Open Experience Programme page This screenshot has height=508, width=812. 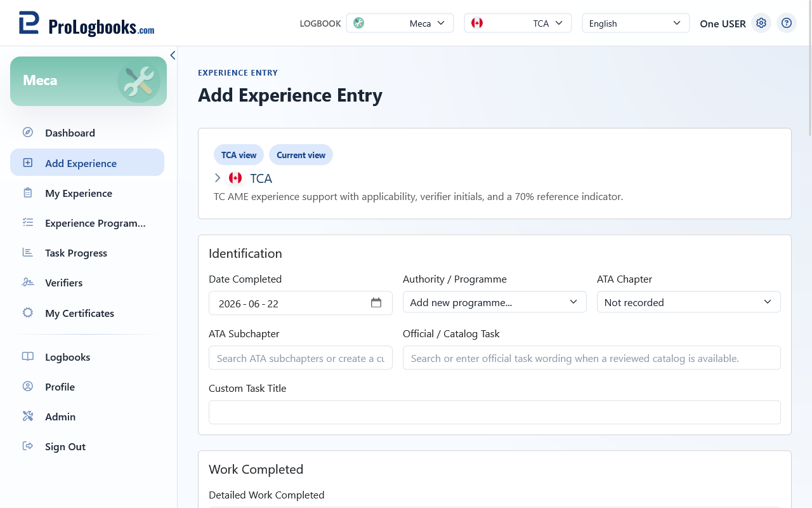(x=87, y=223)
